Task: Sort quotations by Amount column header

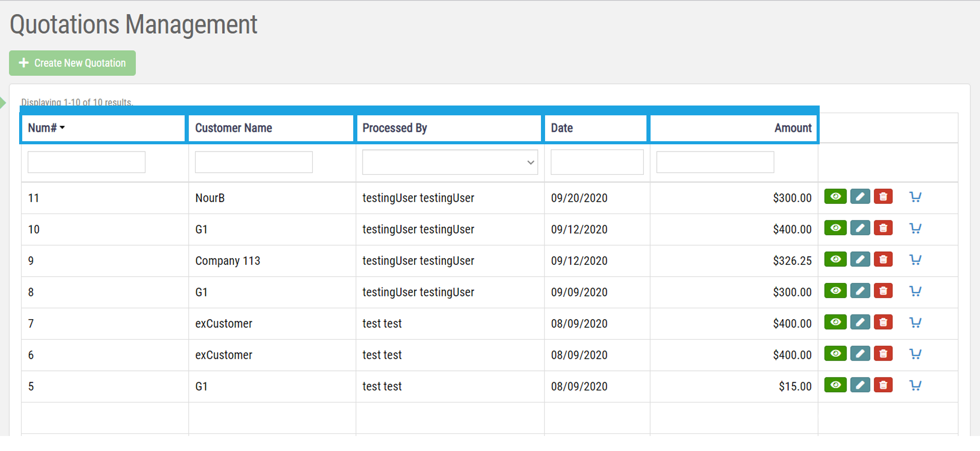Action: tap(792, 128)
